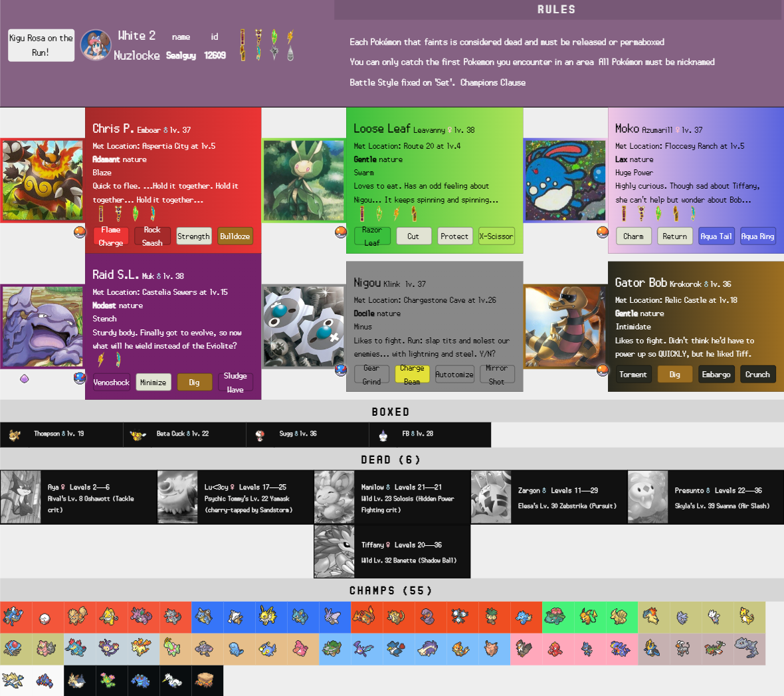Image resolution: width=784 pixels, height=696 pixels.
Task: Click the CHAMPS (55) heading
Action: [391, 590]
